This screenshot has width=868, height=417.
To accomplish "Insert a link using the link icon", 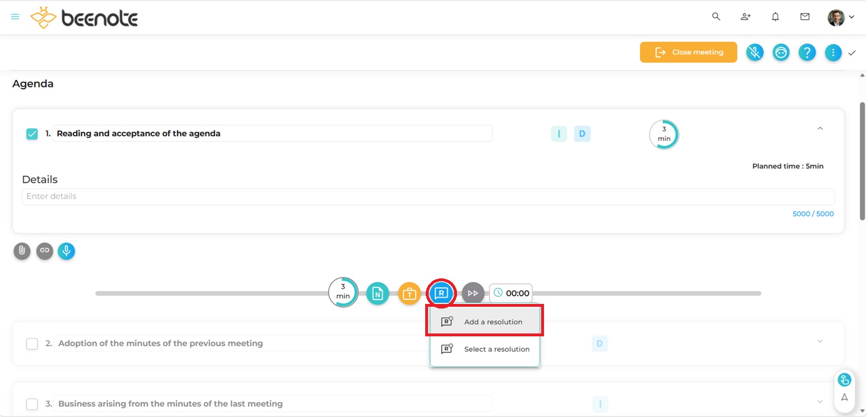I will (44, 251).
